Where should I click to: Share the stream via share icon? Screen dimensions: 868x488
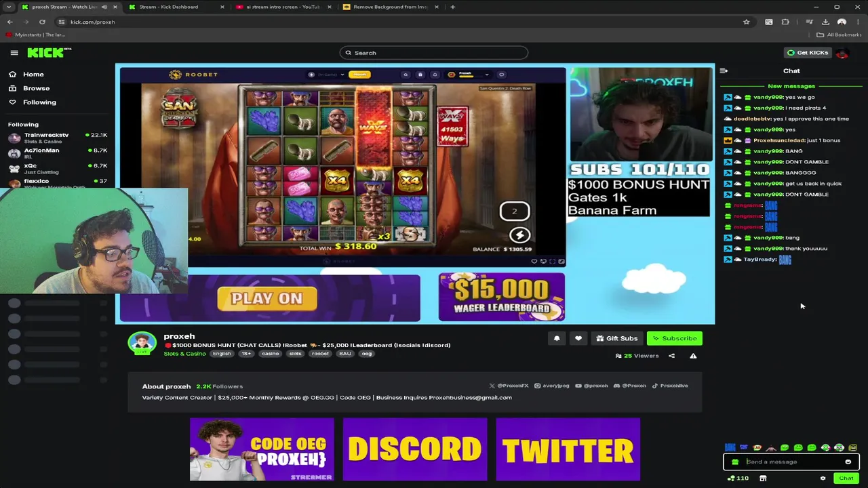671,356
